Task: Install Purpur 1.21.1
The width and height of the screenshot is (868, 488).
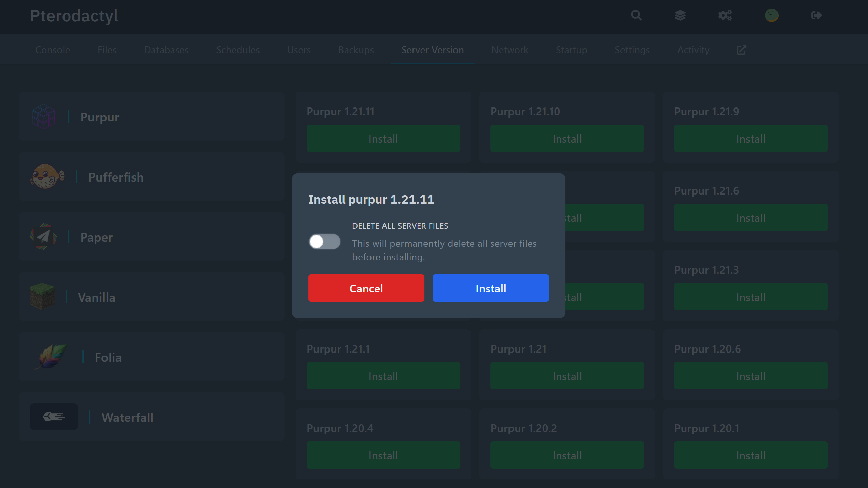Action: [383, 376]
